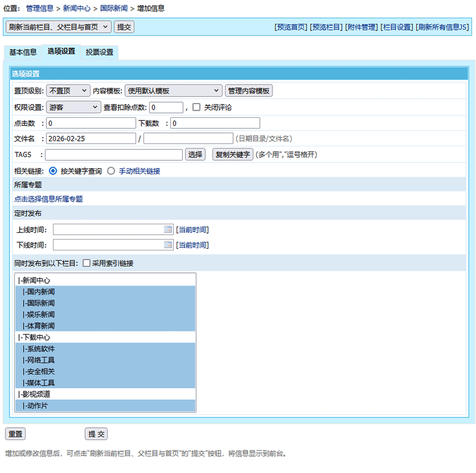The image size is (476, 473).
Task: Switch to the 投票设置 tab
Action: [99, 52]
